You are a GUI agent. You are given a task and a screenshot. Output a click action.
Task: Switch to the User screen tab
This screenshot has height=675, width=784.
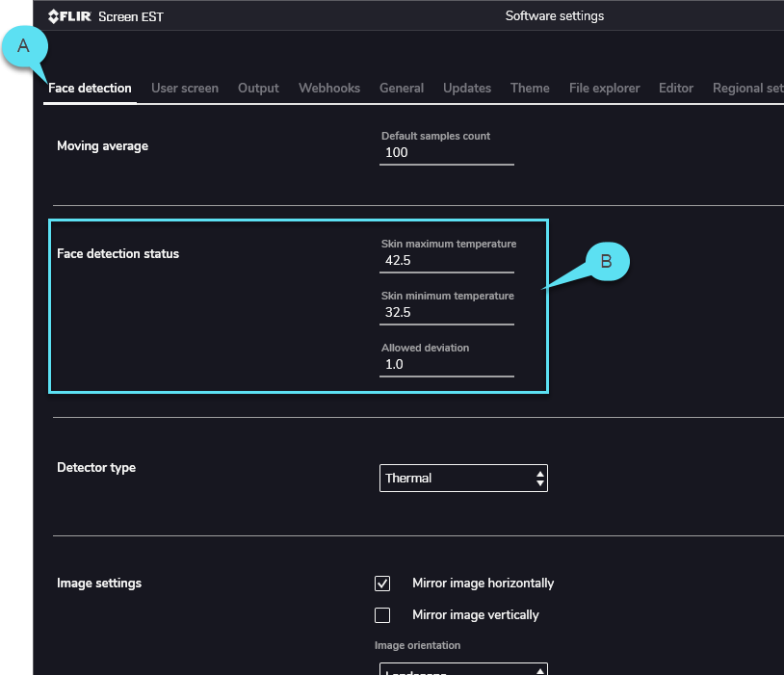185,88
